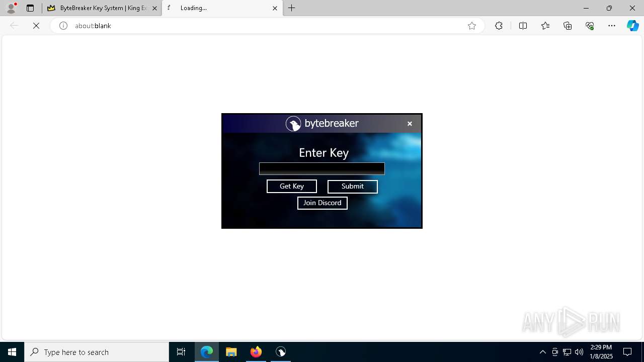Close the bytebreaker dialog
Screen dimensions: 644x362
point(410,124)
